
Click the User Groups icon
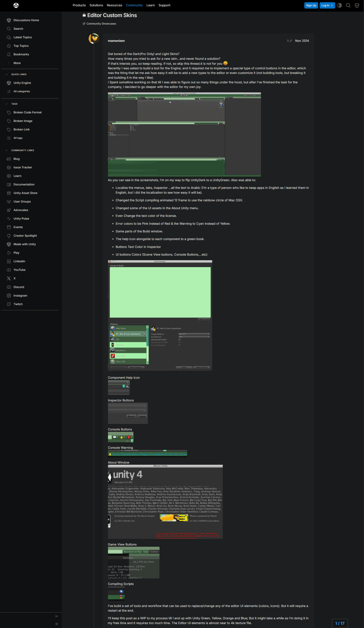9,202
